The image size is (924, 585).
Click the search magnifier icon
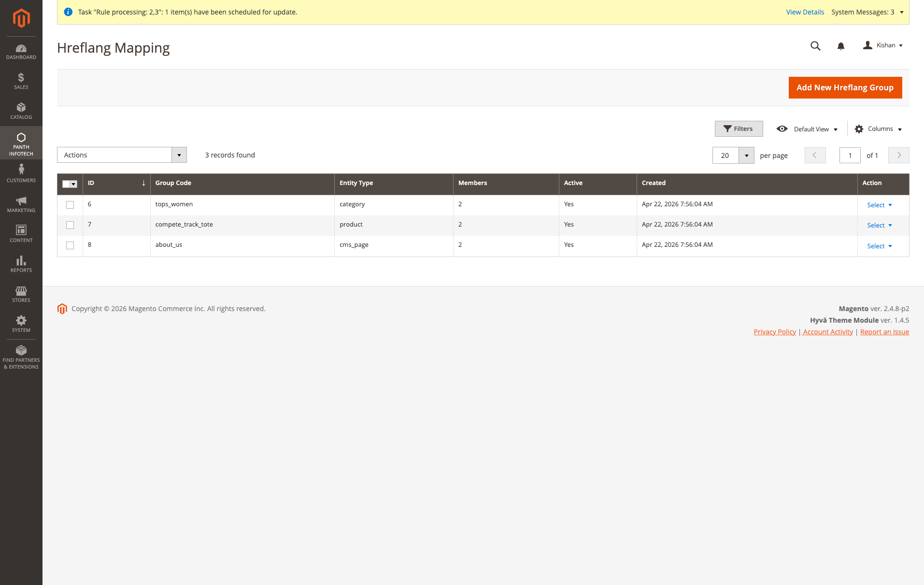(815, 46)
